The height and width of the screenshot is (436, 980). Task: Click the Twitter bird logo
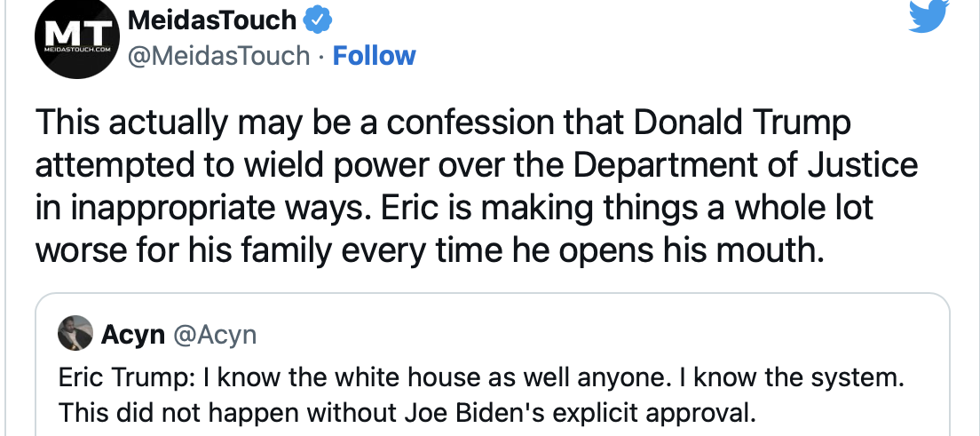click(x=929, y=16)
